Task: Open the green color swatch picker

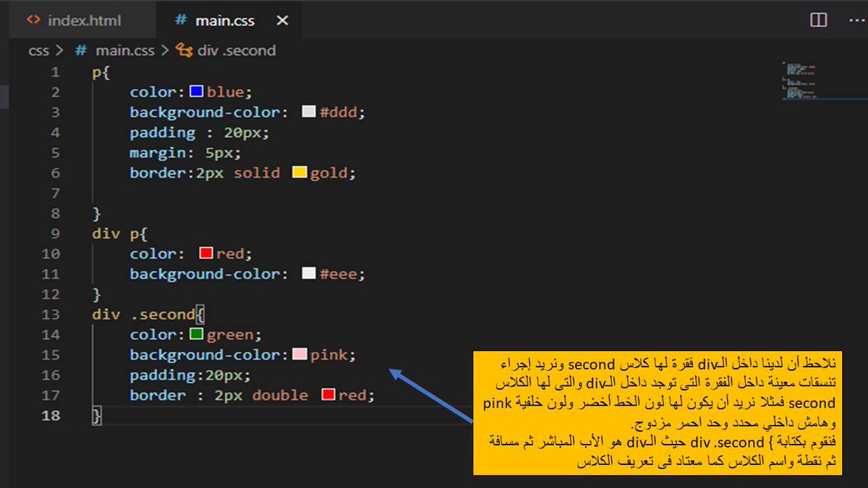Action: pos(196,335)
